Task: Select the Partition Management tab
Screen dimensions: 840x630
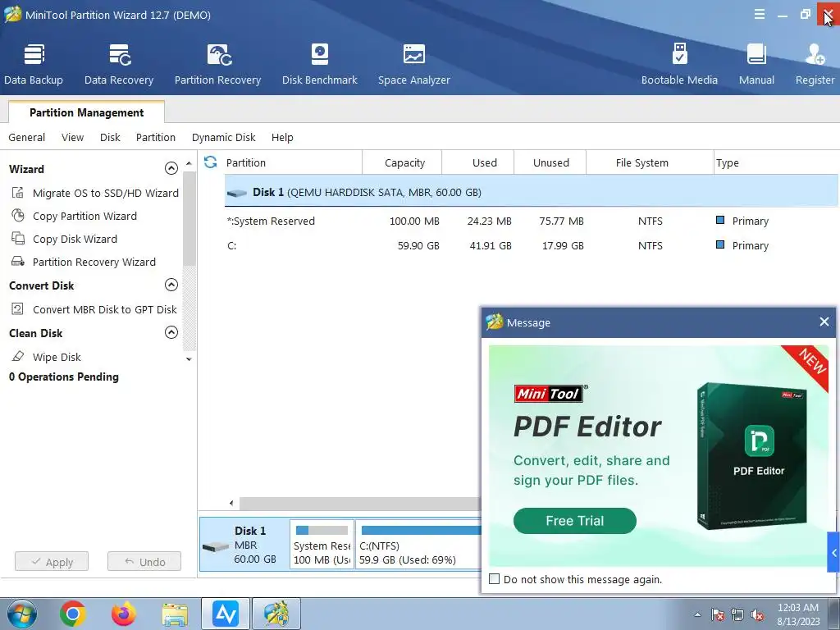Action: [x=86, y=112]
